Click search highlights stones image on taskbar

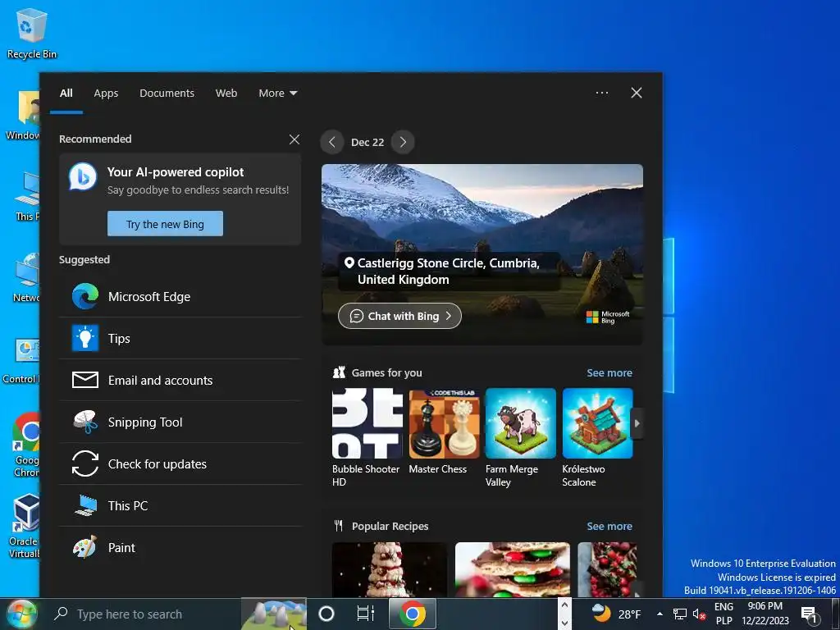(273, 614)
